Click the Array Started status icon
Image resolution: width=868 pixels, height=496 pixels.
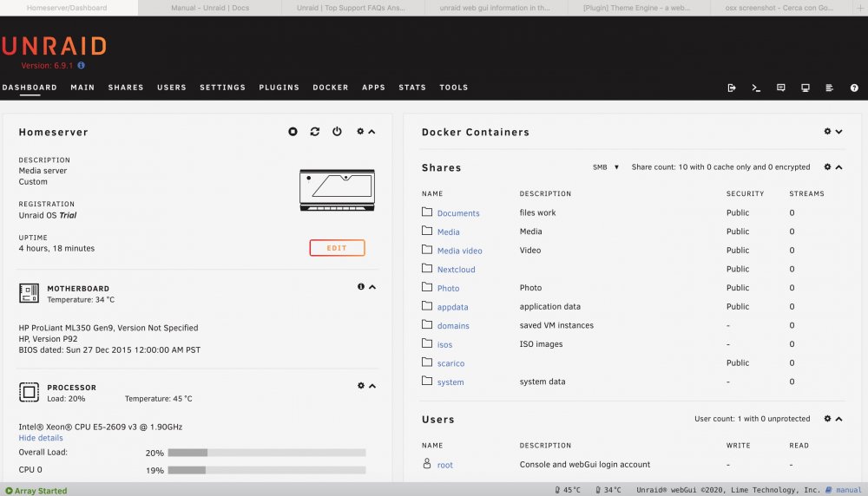pyautogui.click(x=9, y=491)
